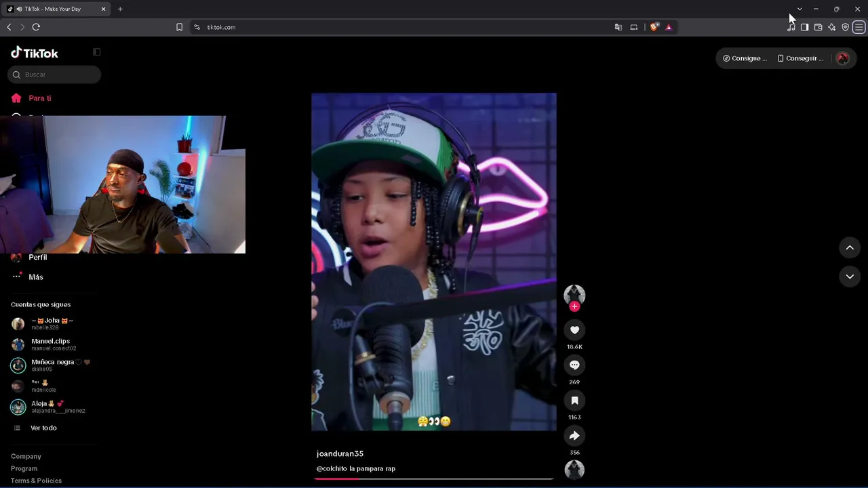Screen dimensions: 868x488
Task: Open the browser hamburger main menu
Action: coord(859,27)
